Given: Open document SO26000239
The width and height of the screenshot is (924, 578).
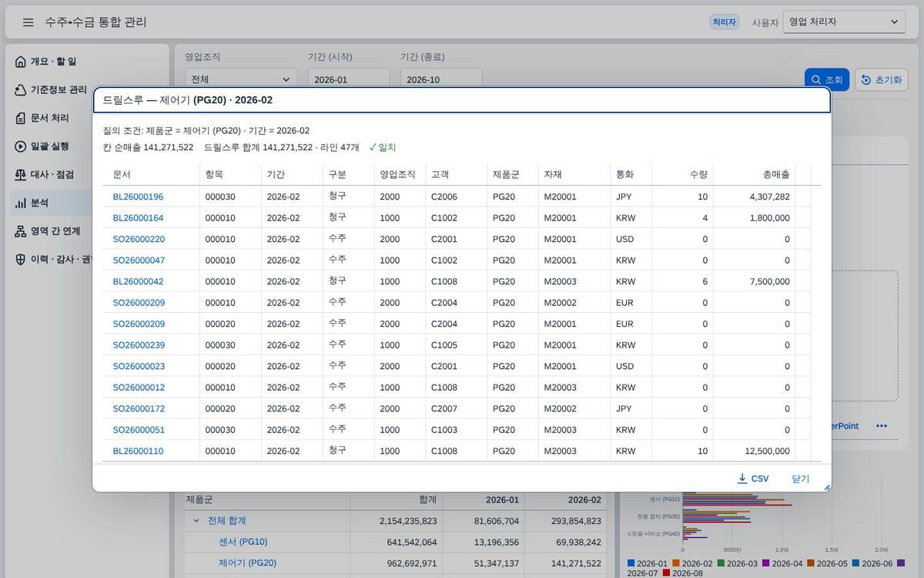Looking at the screenshot, I should [139, 345].
